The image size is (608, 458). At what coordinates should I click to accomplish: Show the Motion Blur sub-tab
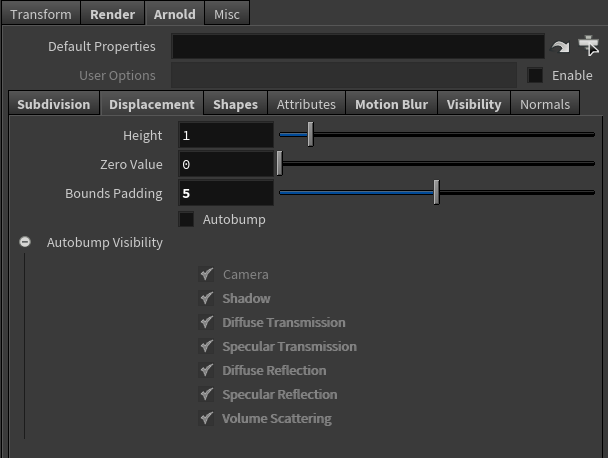391,104
